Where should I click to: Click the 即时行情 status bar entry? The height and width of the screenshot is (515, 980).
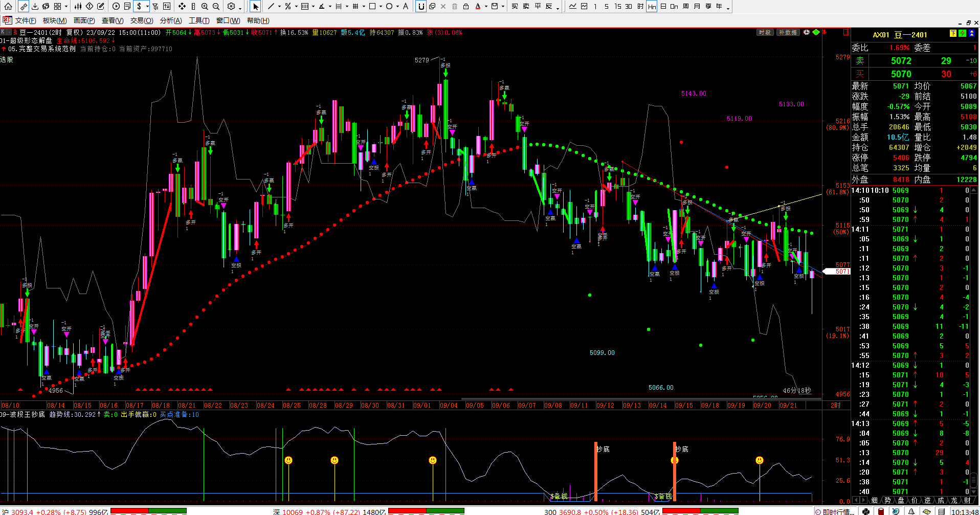(x=836, y=511)
